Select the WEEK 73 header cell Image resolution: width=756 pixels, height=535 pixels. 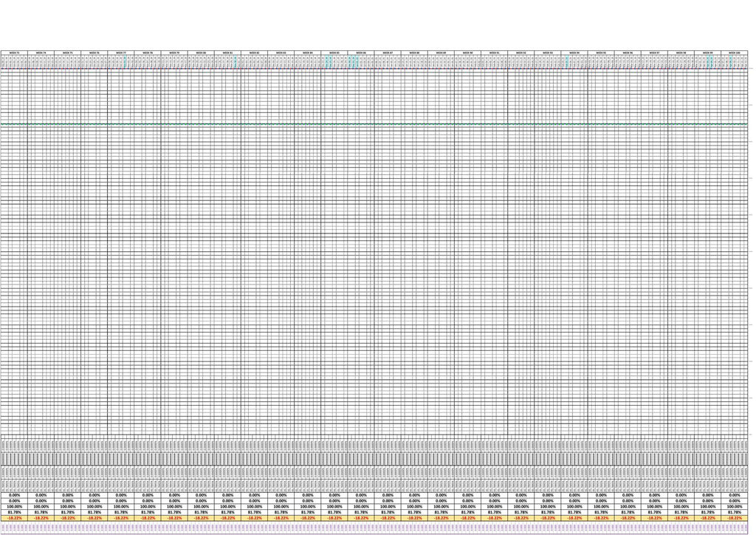click(x=15, y=52)
